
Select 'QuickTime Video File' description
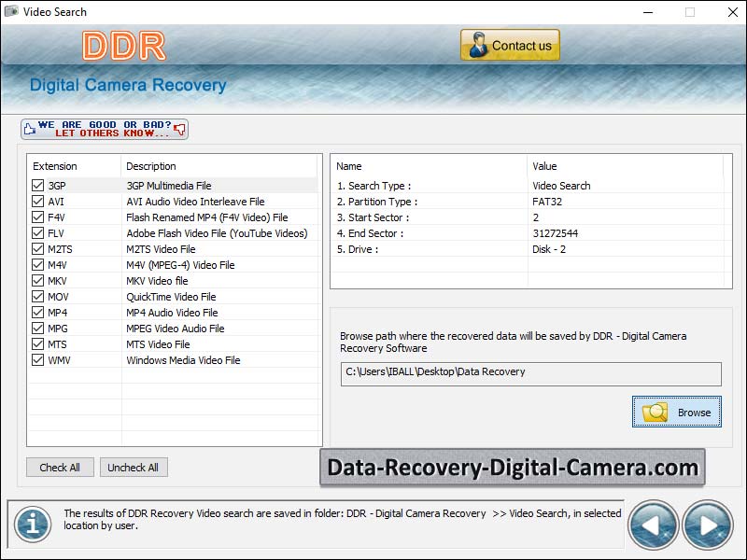tap(171, 297)
